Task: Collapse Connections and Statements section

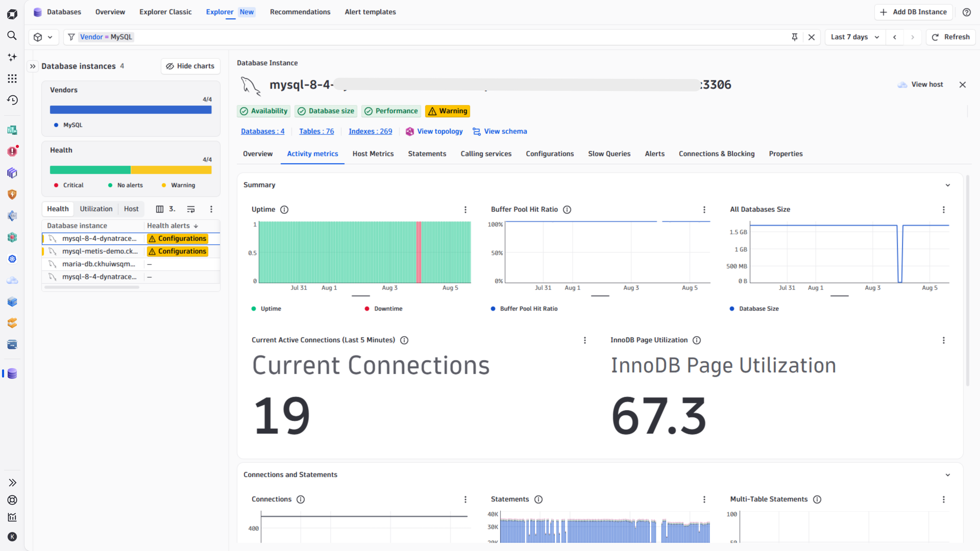Action: click(948, 475)
